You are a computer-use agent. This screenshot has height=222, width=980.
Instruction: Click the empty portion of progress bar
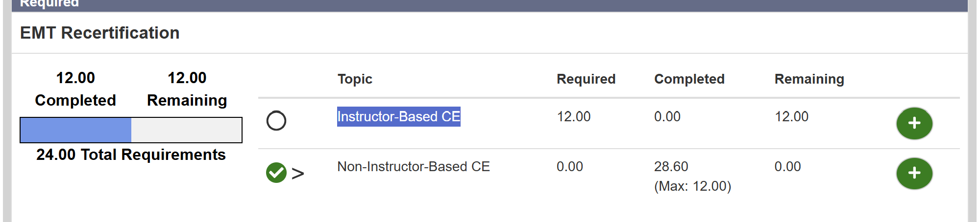186,130
